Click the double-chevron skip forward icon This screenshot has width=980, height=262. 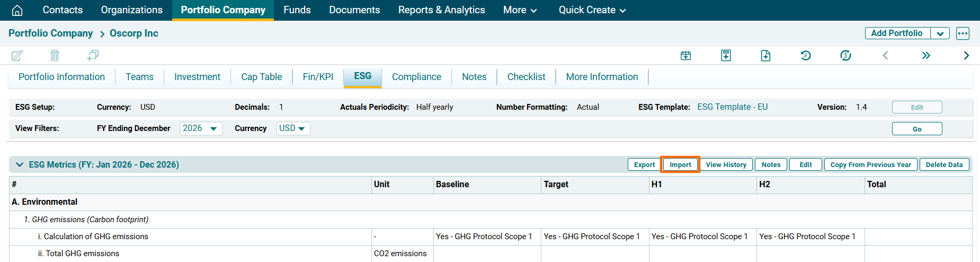click(925, 56)
